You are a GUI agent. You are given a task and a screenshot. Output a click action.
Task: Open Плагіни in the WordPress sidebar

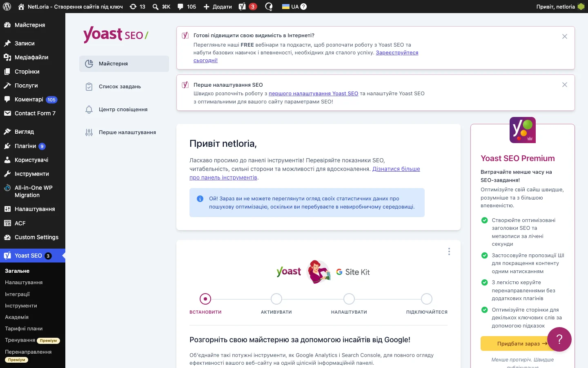[x=33, y=146]
